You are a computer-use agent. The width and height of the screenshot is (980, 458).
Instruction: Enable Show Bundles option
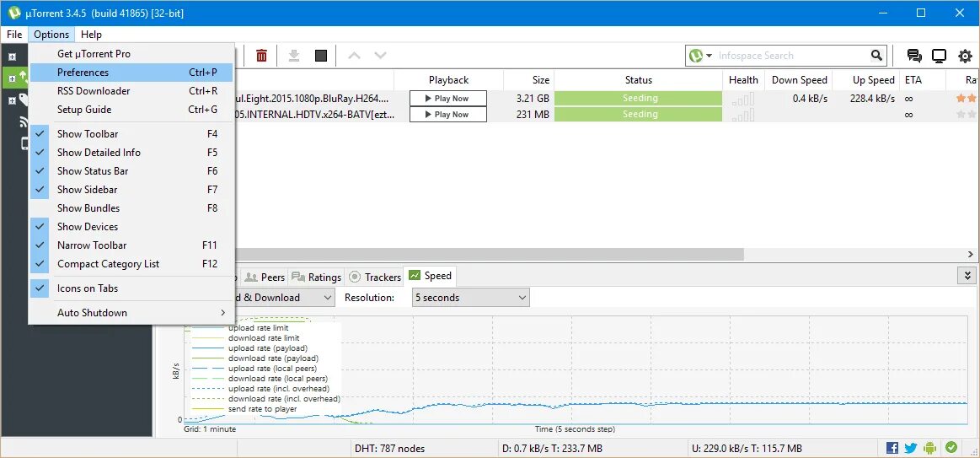(x=132, y=208)
